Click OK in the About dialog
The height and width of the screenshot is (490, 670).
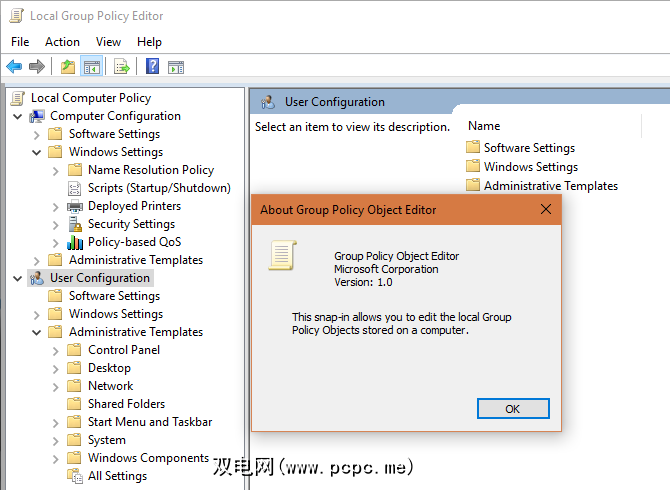513,409
